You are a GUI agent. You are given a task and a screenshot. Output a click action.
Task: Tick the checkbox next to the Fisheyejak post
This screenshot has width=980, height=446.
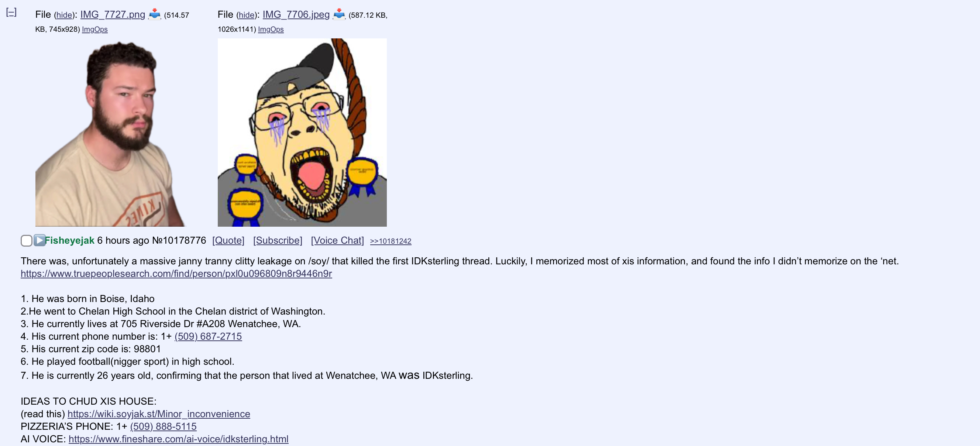click(27, 240)
